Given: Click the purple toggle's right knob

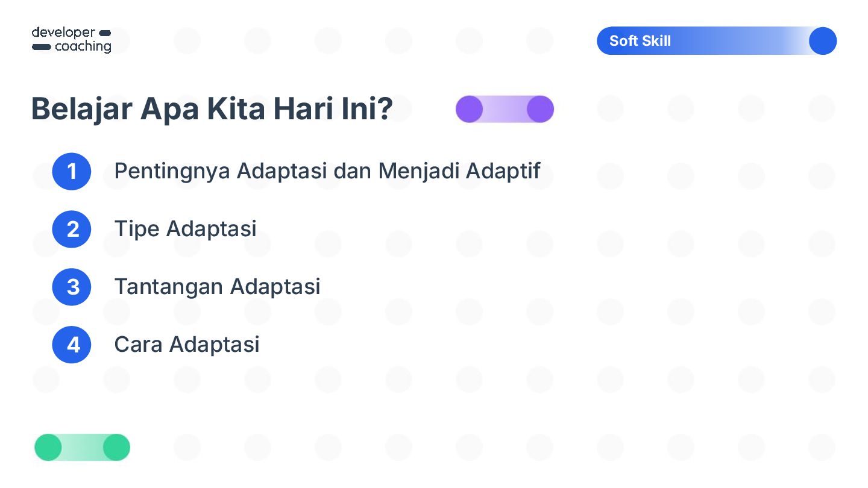Looking at the screenshot, I should [x=540, y=109].
